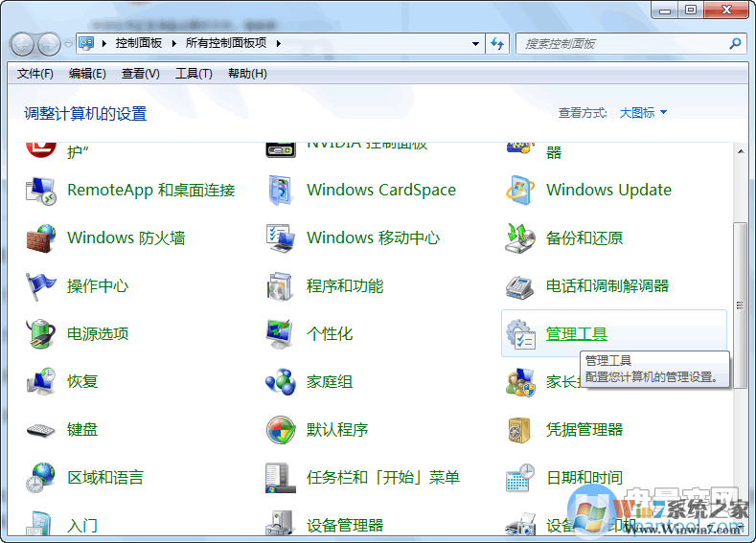The image size is (756, 543).
Task: Open the 文件(F) menu
Action: (x=35, y=74)
